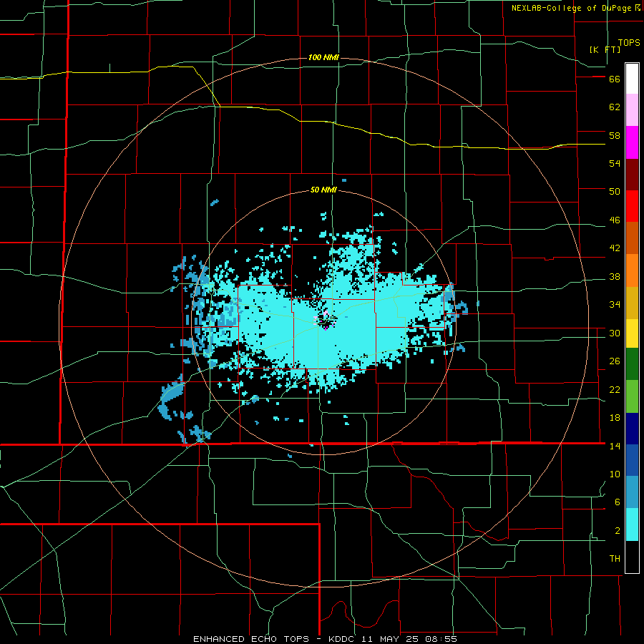The width and height of the screenshot is (644, 644).
Task: Click the white swatch atop the tops legend
Action: pos(632,79)
